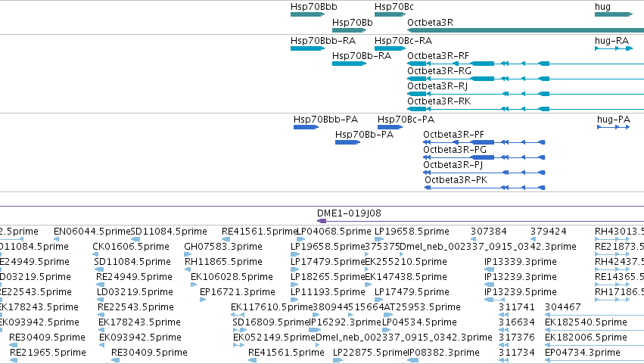Select the EK117610.5prime EST label
Screen dimensions: 644x364
[x=272, y=307]
